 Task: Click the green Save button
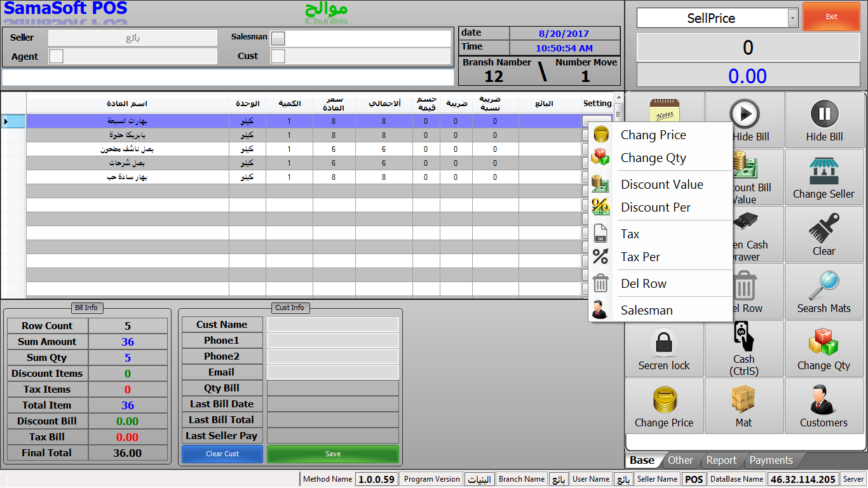click(x=333, y=454)
